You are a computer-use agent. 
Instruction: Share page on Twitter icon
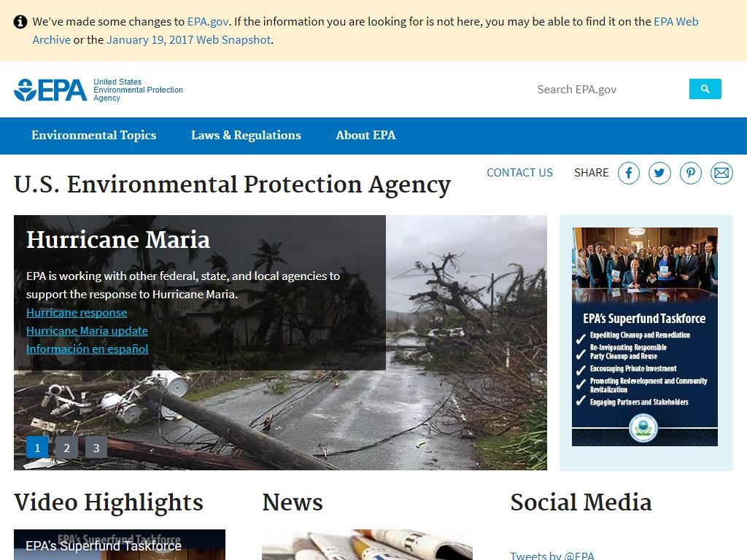(x=659, y=173)
